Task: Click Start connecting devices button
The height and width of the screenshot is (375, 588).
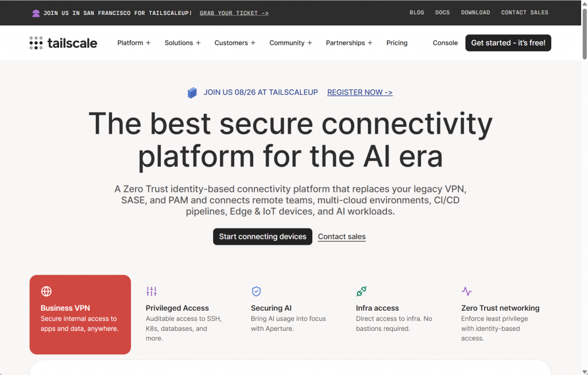Action: (x=262, y=237)
